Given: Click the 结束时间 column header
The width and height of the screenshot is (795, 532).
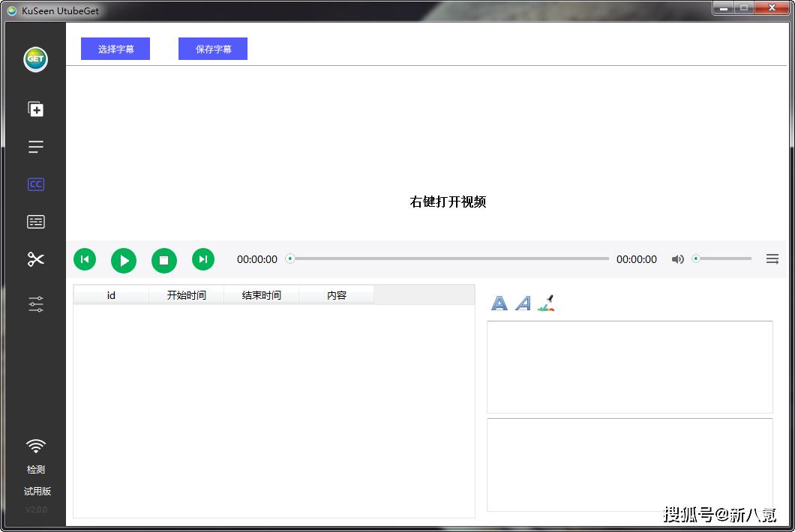Looking at the screenshot, I should click(x=261, y=295).
